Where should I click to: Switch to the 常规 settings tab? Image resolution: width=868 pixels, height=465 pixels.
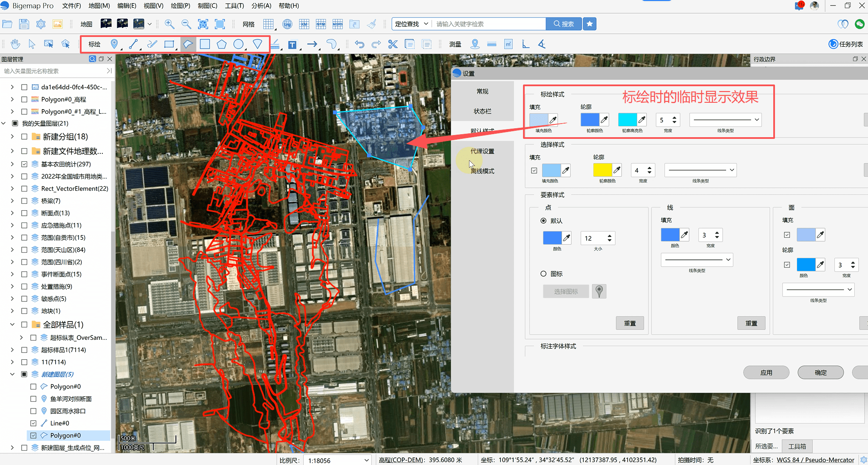click(x=482, y=91)
